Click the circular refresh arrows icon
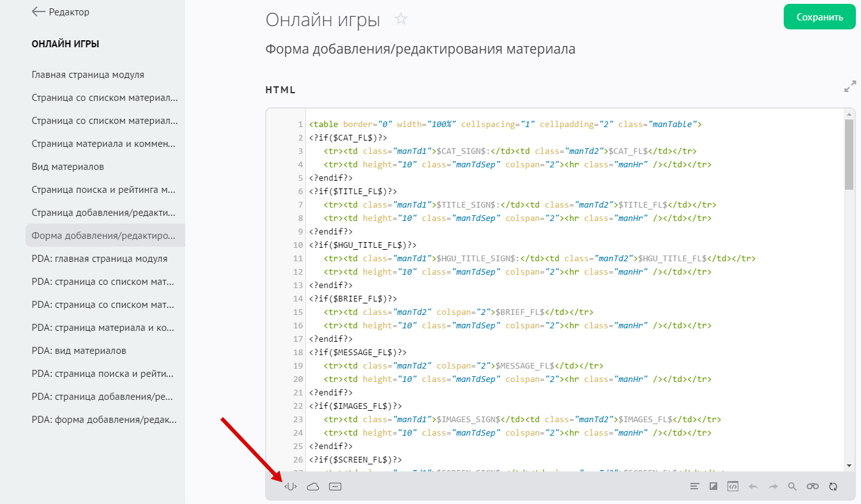The image size is (861, 504). pos(833,487)
